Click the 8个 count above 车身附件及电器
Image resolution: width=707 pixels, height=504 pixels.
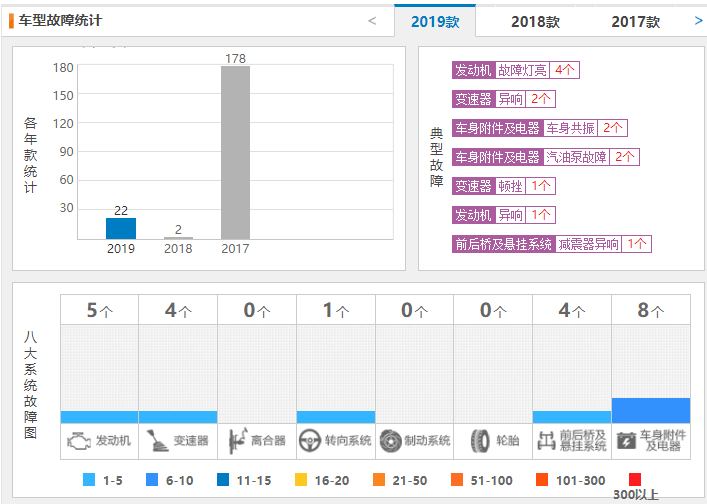click(651, 310)
